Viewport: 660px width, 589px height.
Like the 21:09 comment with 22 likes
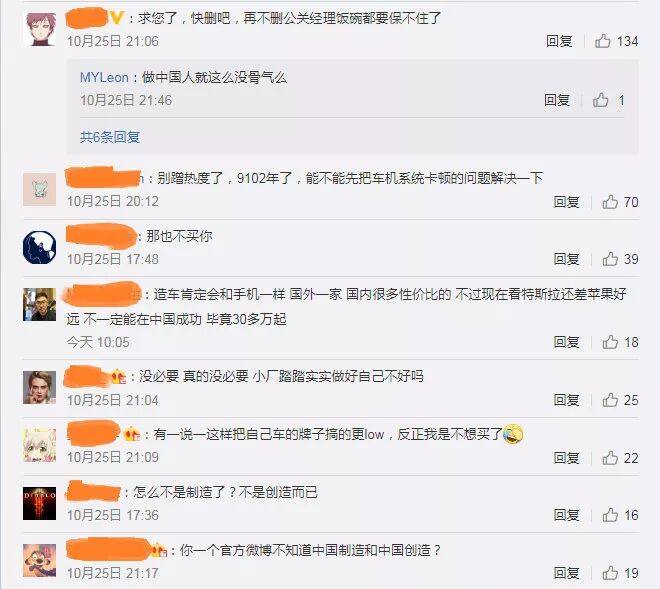point(610,458)
